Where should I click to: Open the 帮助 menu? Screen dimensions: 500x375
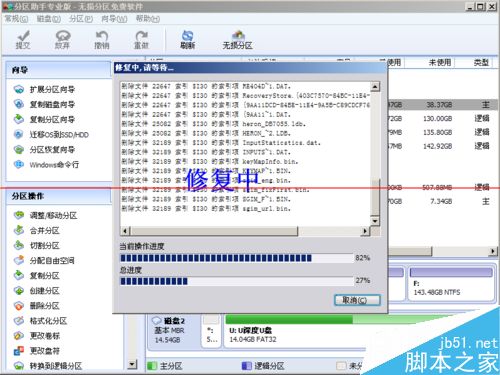click(x=148, y=19)
